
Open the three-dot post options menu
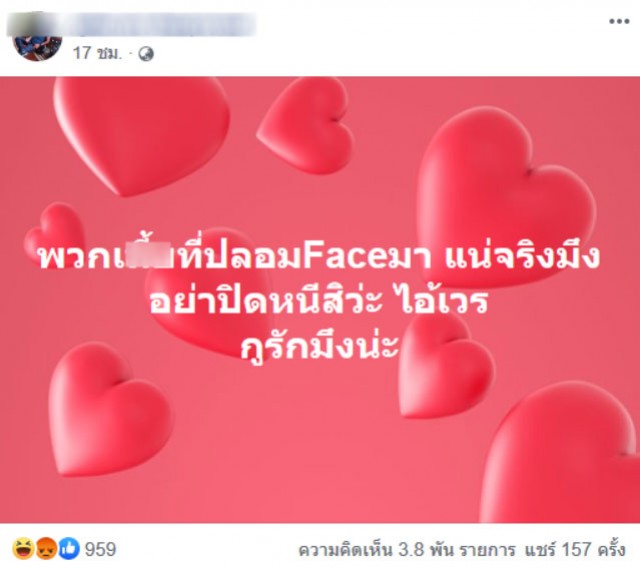coord(619,21)
